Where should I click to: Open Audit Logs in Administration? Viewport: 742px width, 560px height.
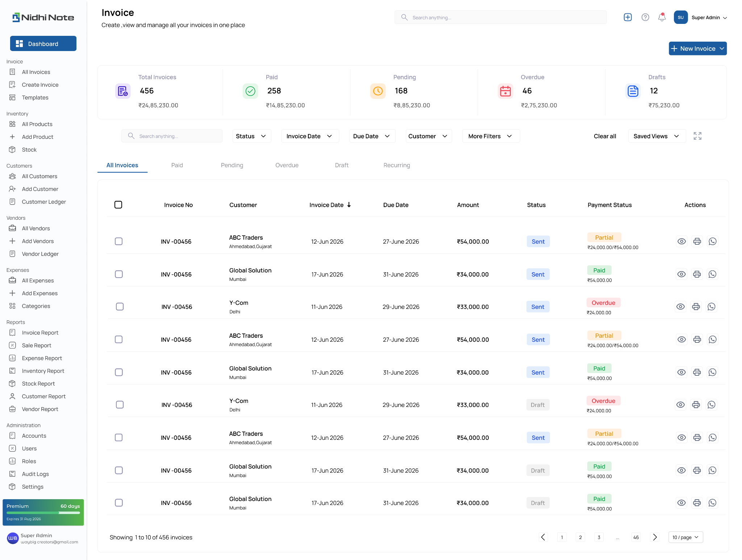click(x=35, y=474)
